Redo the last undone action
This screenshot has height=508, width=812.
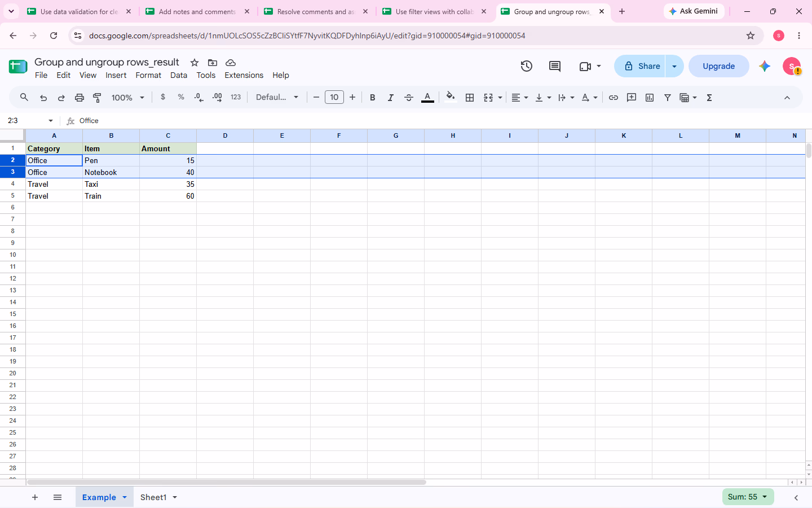click(61, 98)
